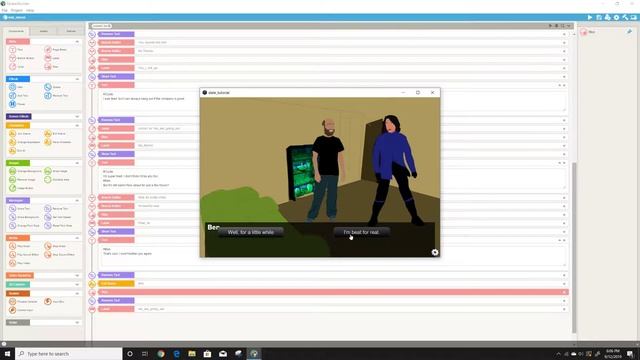
Task: Add the Stop Sound Effect component
Action: (60, 255)
